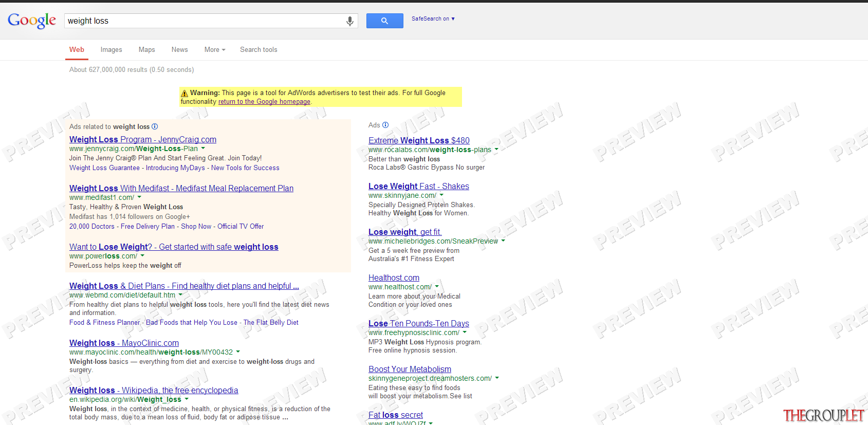Open arrow next to webmd.com URL
Viewport: 868px width, 425px height.
tap(180, 294)
